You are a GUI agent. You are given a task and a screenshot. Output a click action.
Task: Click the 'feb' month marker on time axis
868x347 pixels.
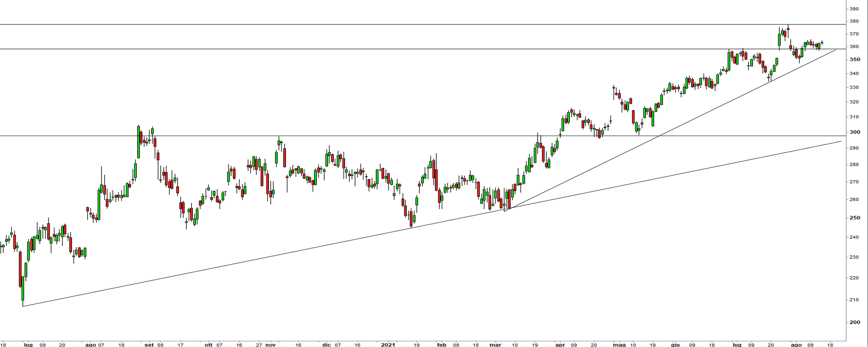[441, 345]
